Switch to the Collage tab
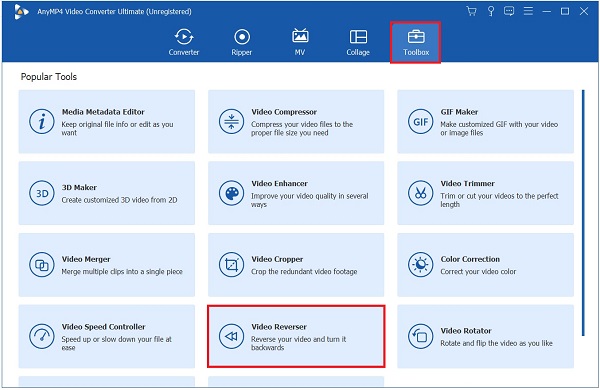The width and height of the screenshot is (600, 390). (358, 42)
